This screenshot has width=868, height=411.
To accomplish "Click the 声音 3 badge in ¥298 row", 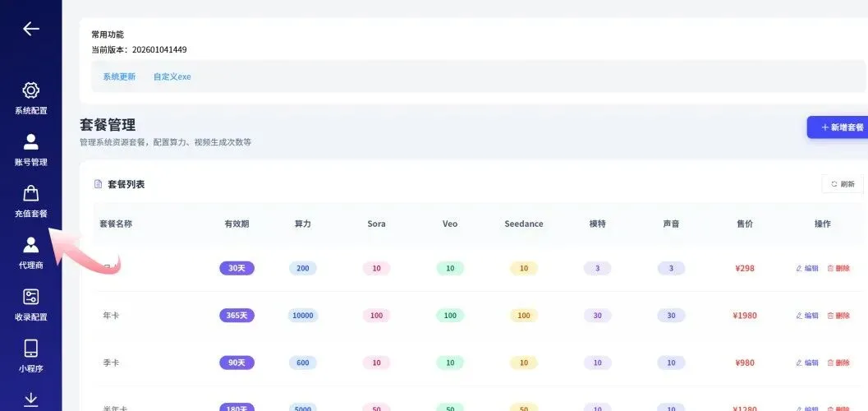I will point(671,268).
